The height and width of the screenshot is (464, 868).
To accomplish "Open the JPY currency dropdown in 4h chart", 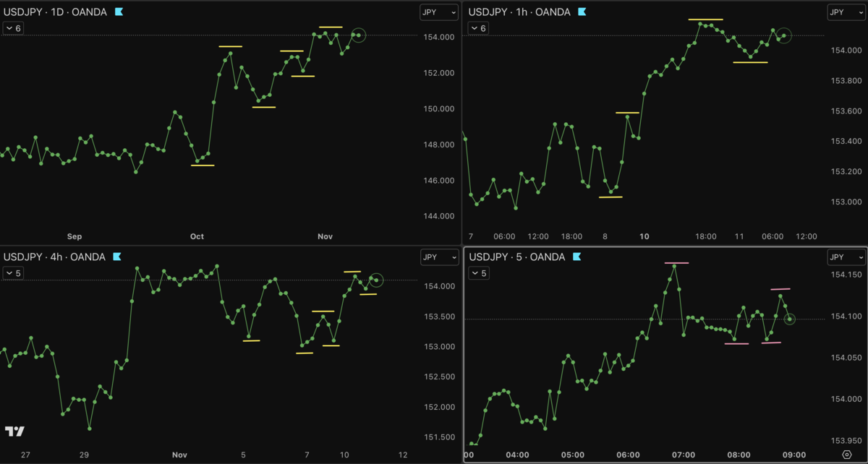I will tap(440, 257).
